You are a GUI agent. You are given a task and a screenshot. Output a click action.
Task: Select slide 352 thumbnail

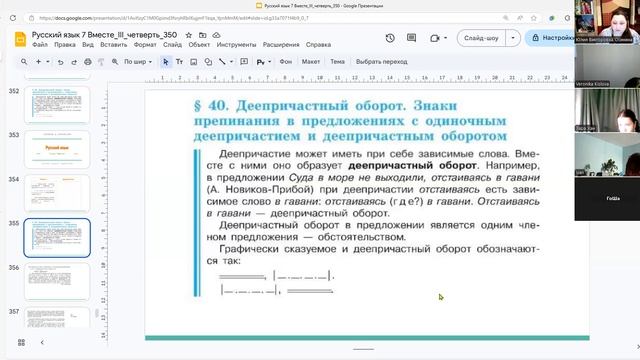tap(57, 105)
